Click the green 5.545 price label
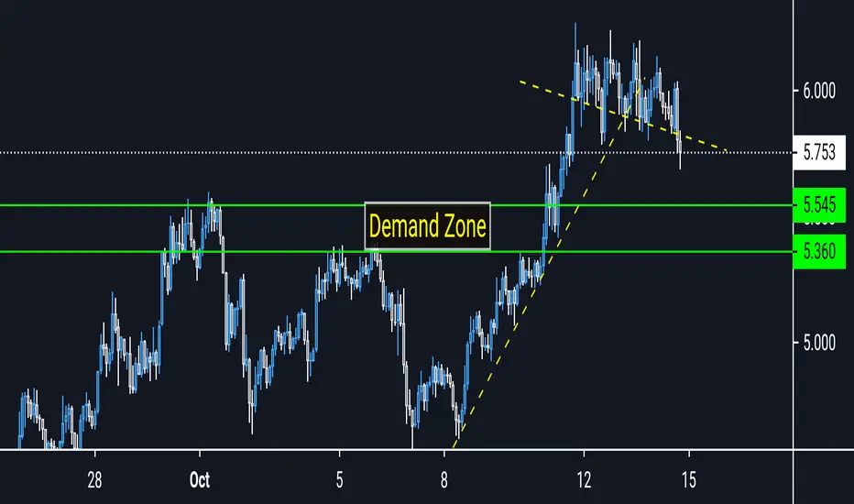 (819, 205)
